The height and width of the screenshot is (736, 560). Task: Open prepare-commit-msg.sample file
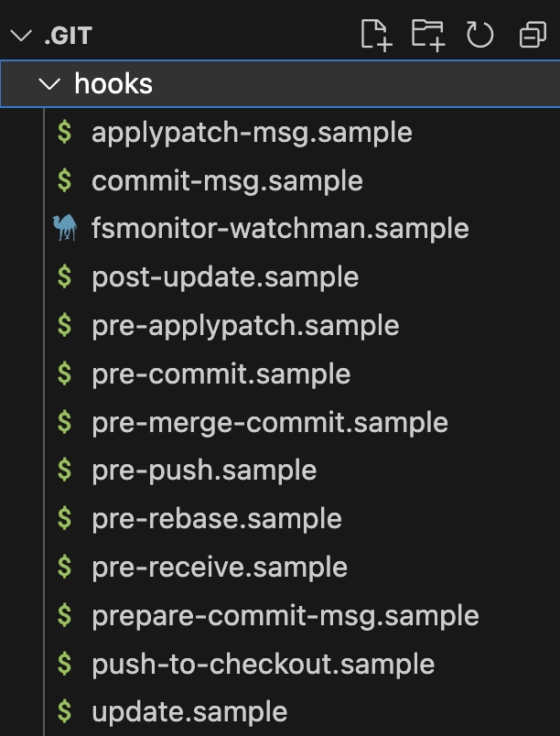click(280, 615)
